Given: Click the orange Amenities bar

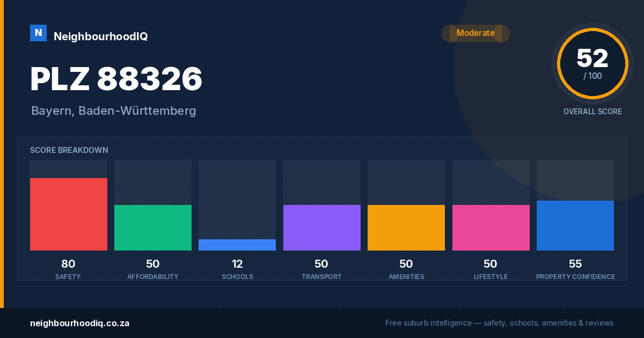Looking at the screenshot, I should point(406,227).
